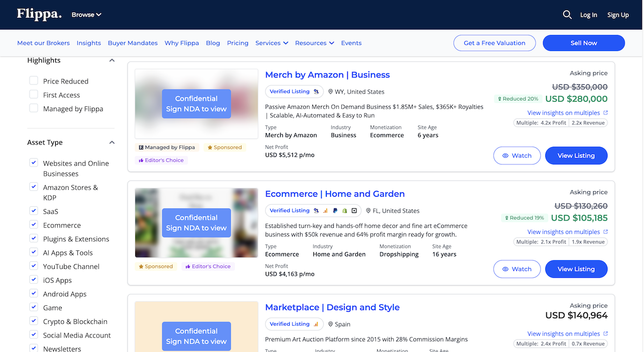The width and height of the screenshot is (644, 352).
Task: Open the Browse dropdown
Action: [x=86, y=15]
